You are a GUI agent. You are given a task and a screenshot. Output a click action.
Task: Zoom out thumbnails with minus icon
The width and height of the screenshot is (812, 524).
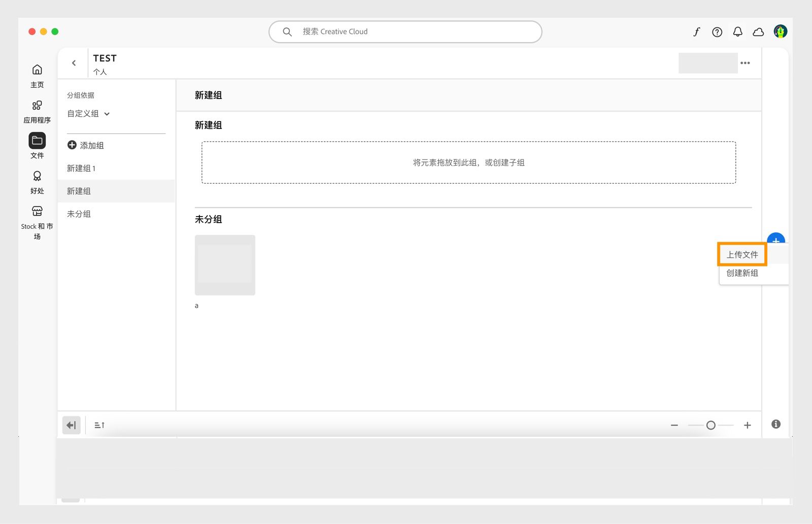pyautogui.click(x=674, y=425)
